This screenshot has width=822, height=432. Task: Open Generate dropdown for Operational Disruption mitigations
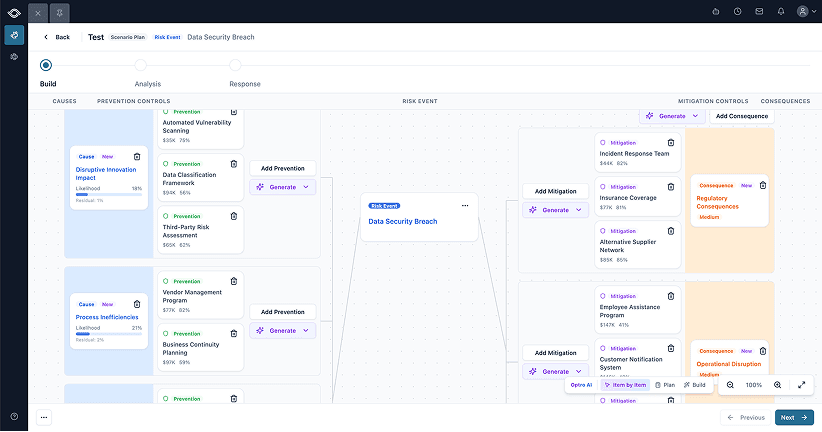tap(555, 372)
